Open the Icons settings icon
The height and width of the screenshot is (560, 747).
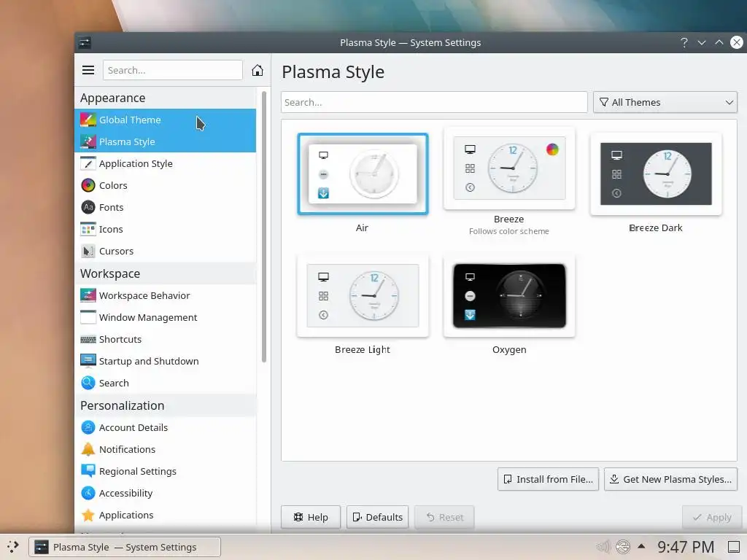pos(88,229)
